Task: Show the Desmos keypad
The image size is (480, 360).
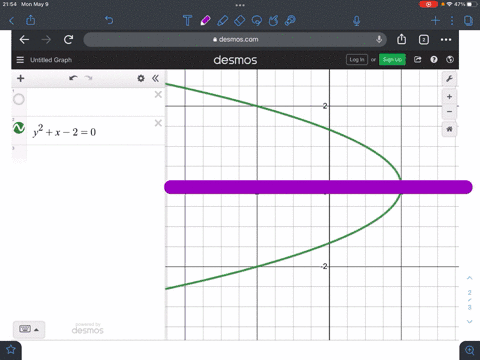Action: [29, 330]
